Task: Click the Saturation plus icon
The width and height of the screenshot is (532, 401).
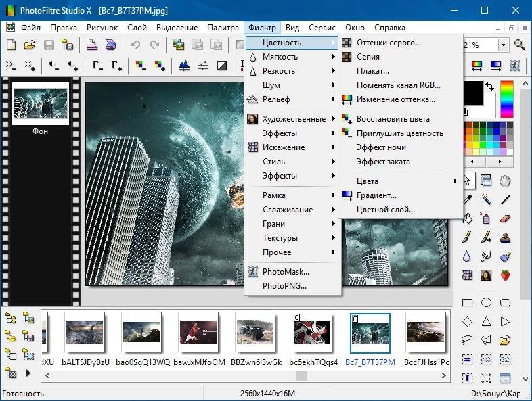Action: (x=160, y=65)
